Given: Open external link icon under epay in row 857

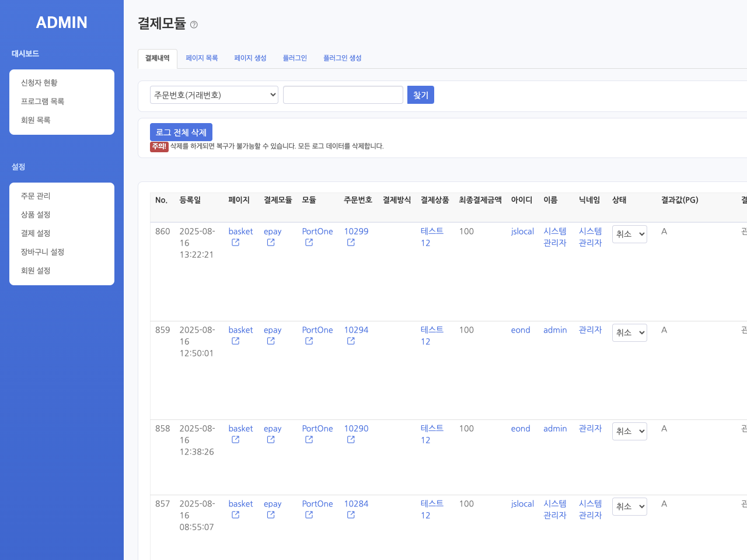Looking at the screenshot, I should (x=271, y=515).
